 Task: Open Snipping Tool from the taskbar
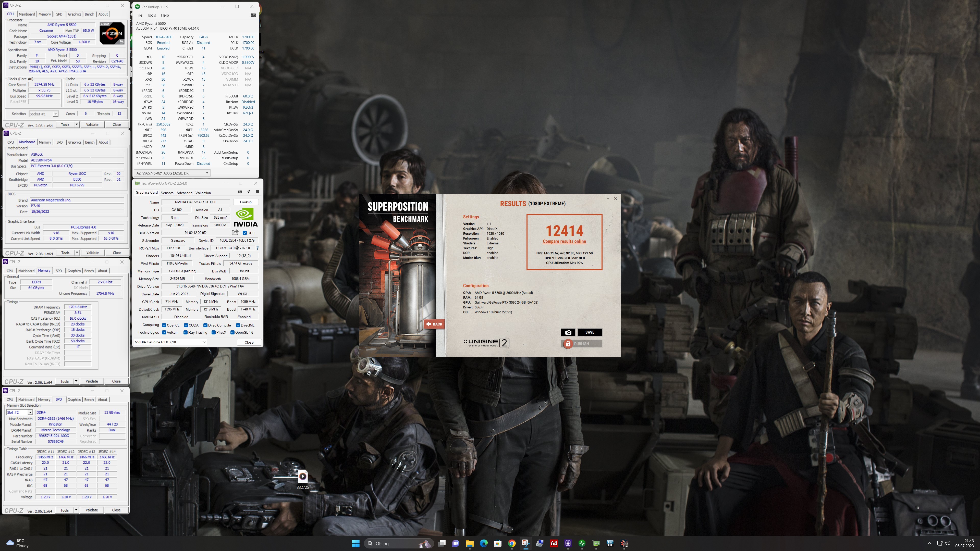point(526,543)
